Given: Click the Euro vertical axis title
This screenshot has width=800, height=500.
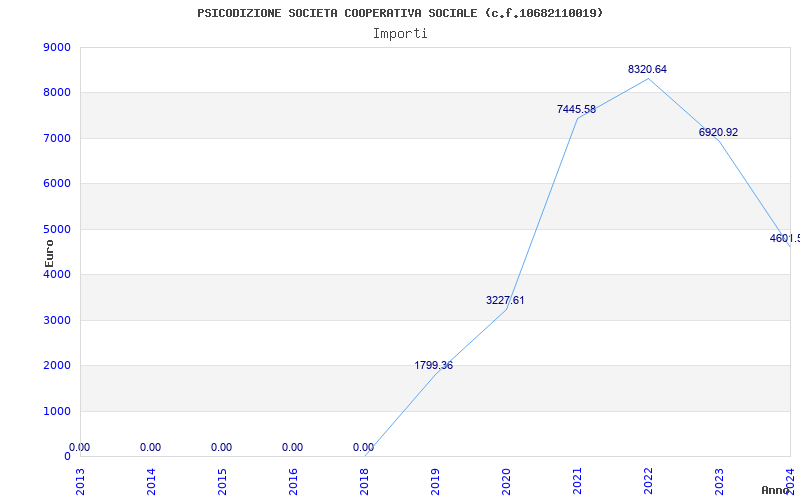Looking at the screenshot, I should click(x=49, y=252).
